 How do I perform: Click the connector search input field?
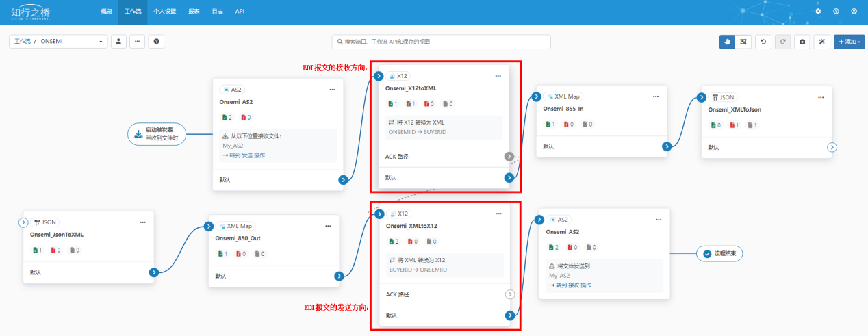tap(441, 42)
